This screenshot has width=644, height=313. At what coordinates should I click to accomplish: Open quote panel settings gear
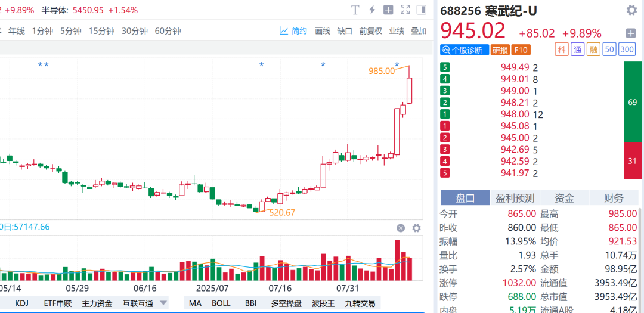pyautogui.click(x=631, y=10)
